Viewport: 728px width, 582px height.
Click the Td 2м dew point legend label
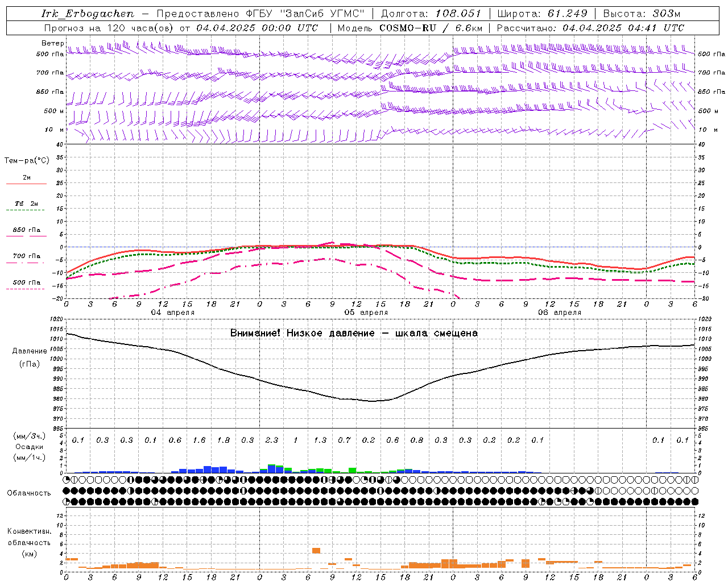[26, 203]
